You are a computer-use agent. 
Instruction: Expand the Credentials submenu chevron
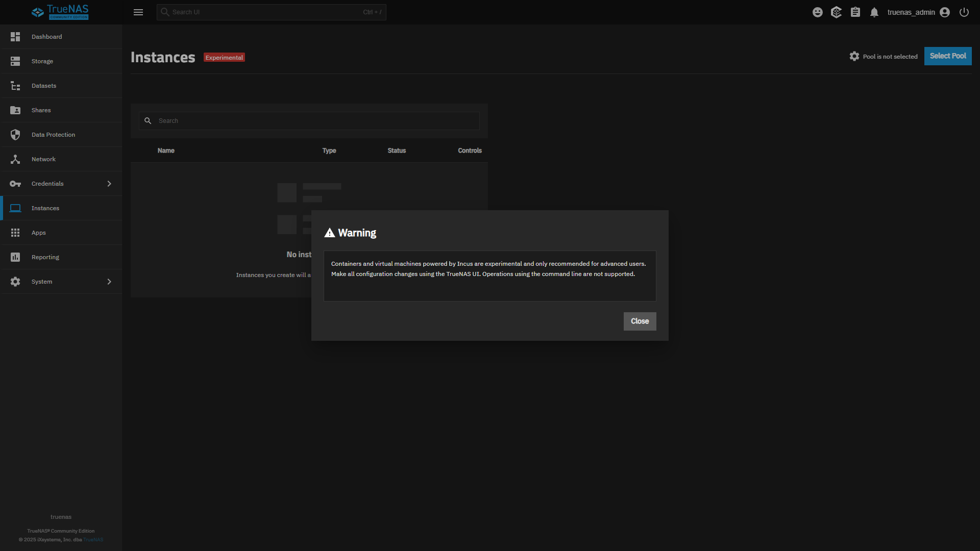tap(109, 184)
